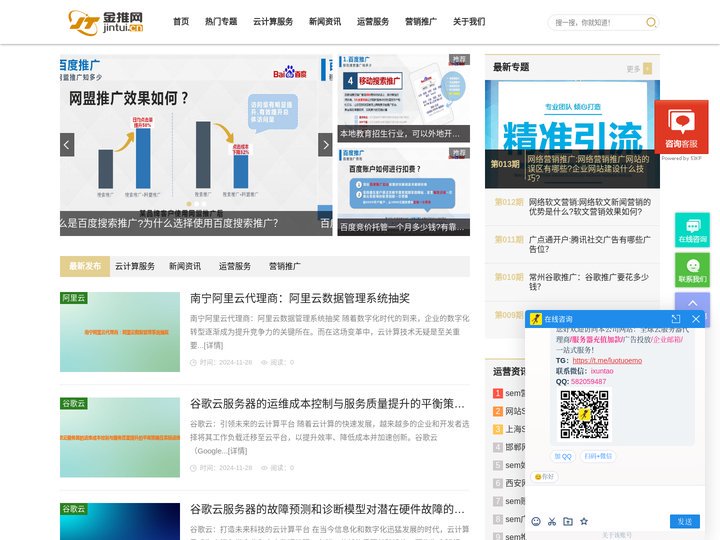Click the search magnifier icon in header
This screenshot has height=540, width=720.
651,22
